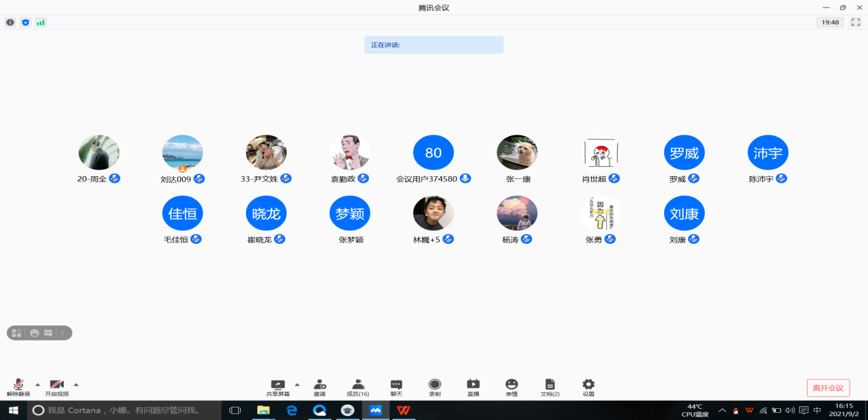This screenshot has width=868, height=420.
Task: Open the 设置 settings gear
Action: [x=589, y=386]
